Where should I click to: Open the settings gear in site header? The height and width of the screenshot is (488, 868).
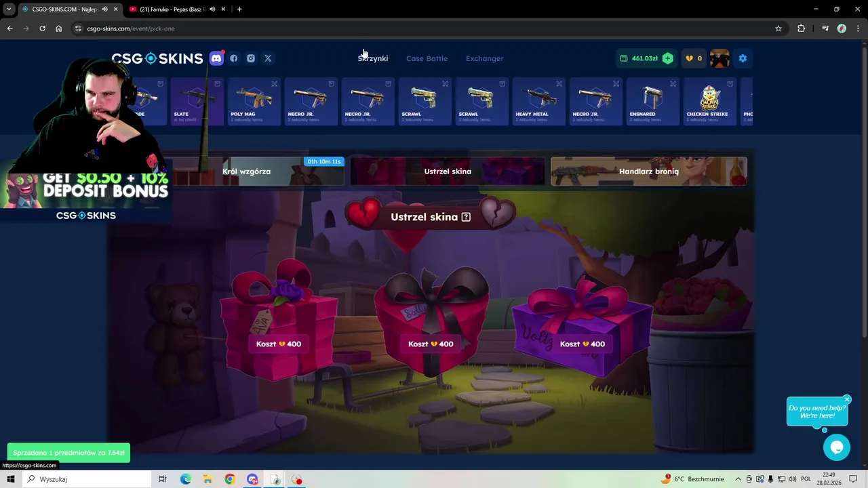(743, 58)
